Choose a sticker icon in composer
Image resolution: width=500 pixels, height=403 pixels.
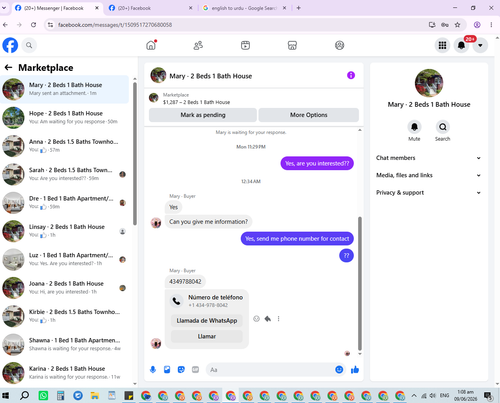tap(181, 369)
